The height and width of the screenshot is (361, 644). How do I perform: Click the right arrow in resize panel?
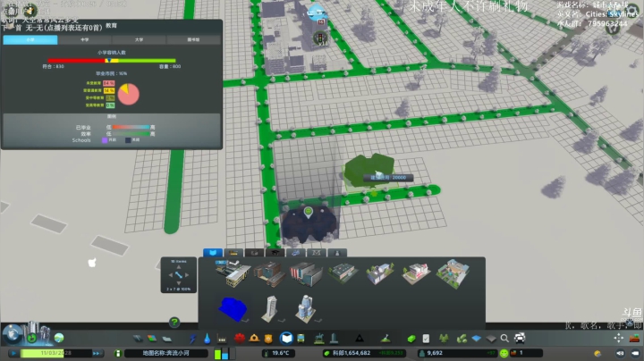(x=187, y=275)
